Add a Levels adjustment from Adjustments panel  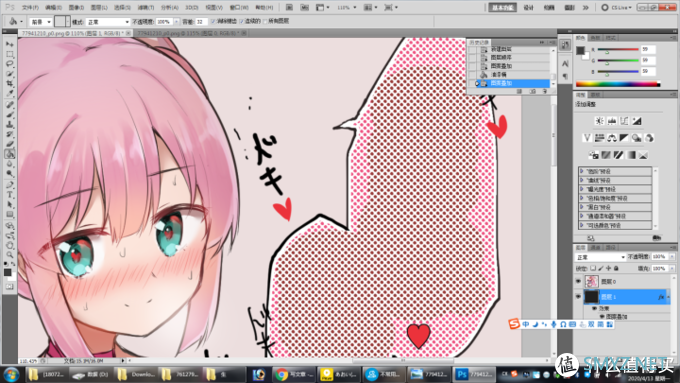coord(612,121)
